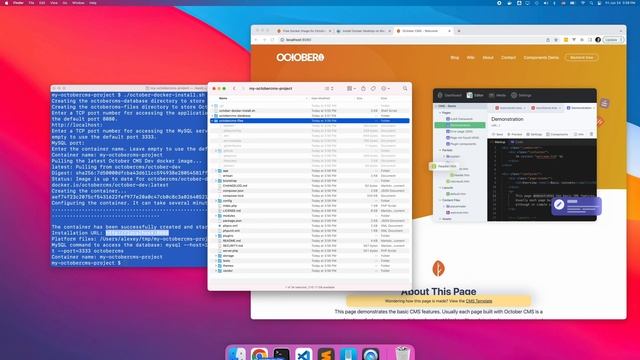640x360 pixels.
Task: Click the Tags icon in Finder toolbar
Action: point(373,89)
